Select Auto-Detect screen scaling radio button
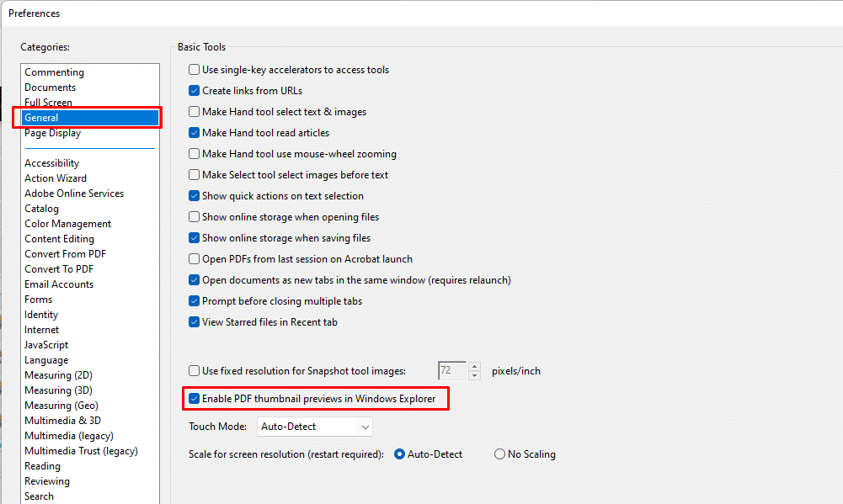The height and width of the screenshot is (504, 843). [x=400, y=454]
